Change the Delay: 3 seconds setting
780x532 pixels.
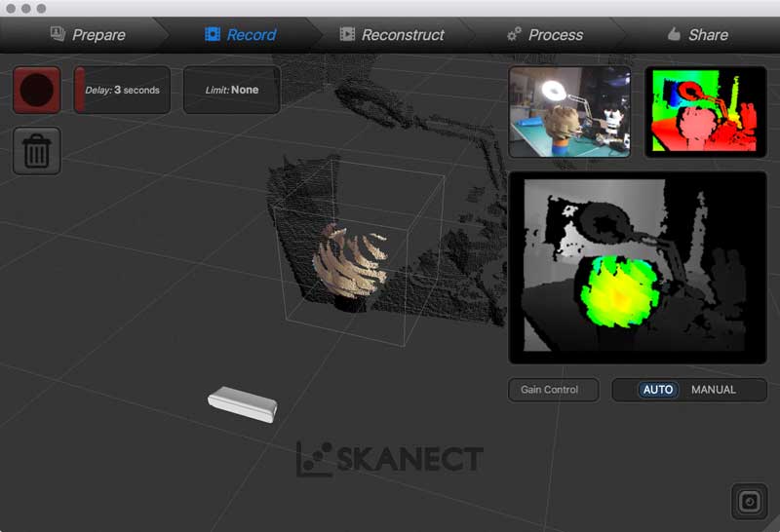click(x=123, y=90)
